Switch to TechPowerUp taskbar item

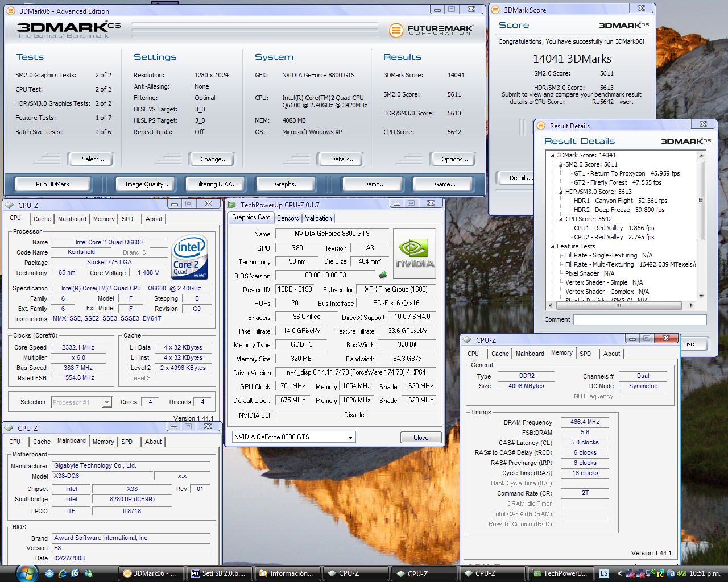pos(560,573)
